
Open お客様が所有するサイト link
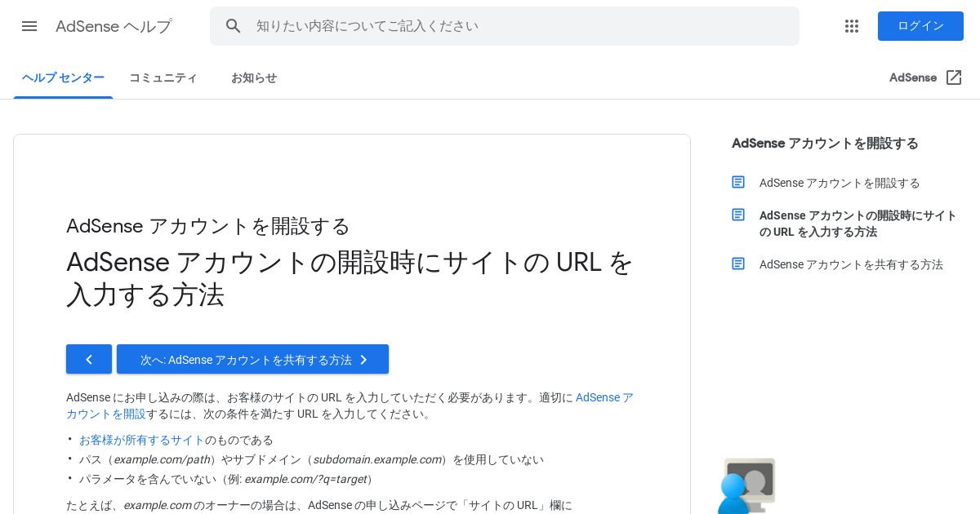coord(142,440)
